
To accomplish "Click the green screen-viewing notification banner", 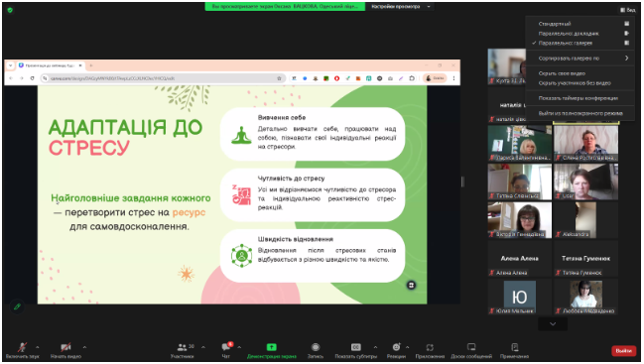I will [x=285, y=7].
